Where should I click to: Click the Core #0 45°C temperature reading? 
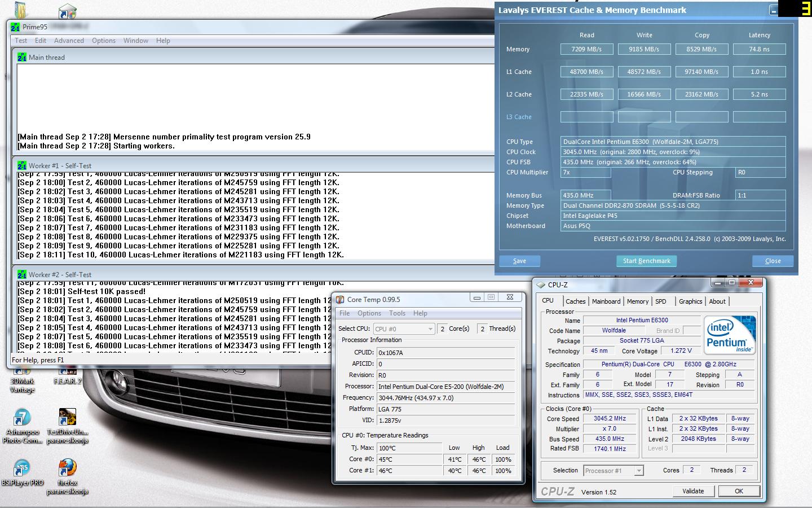coord(410,459)
